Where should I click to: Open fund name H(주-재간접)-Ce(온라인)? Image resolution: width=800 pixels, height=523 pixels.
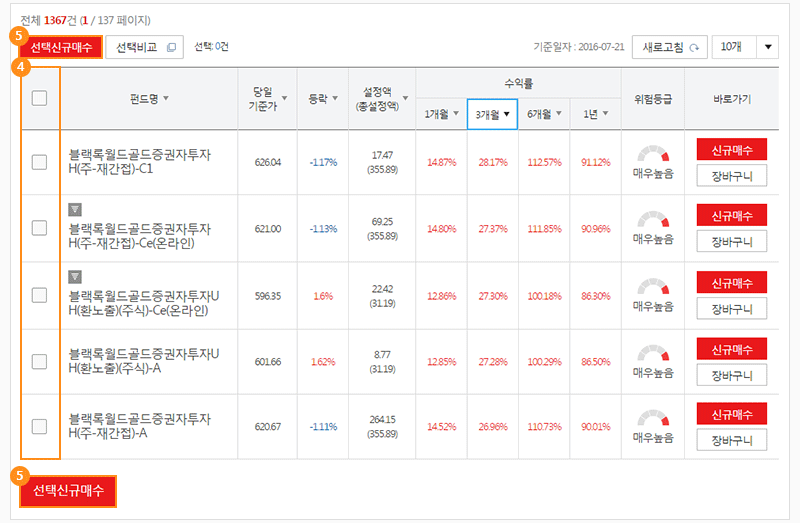tap(140, 236)
